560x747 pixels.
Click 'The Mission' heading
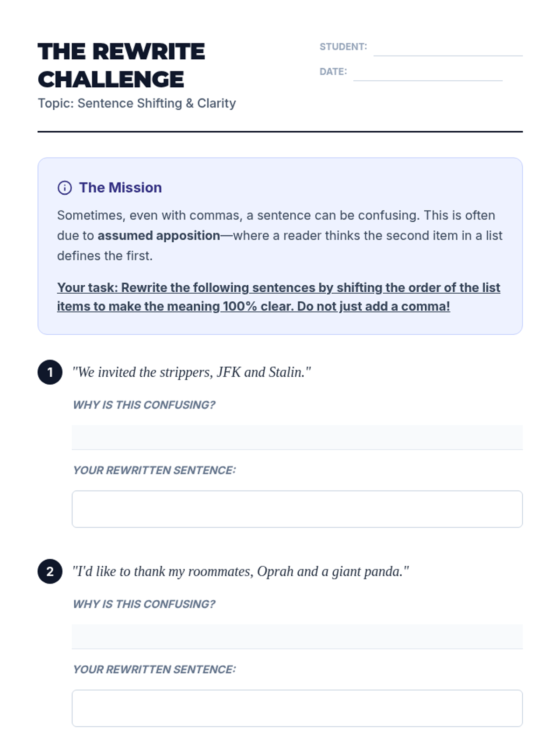(120, 188)
